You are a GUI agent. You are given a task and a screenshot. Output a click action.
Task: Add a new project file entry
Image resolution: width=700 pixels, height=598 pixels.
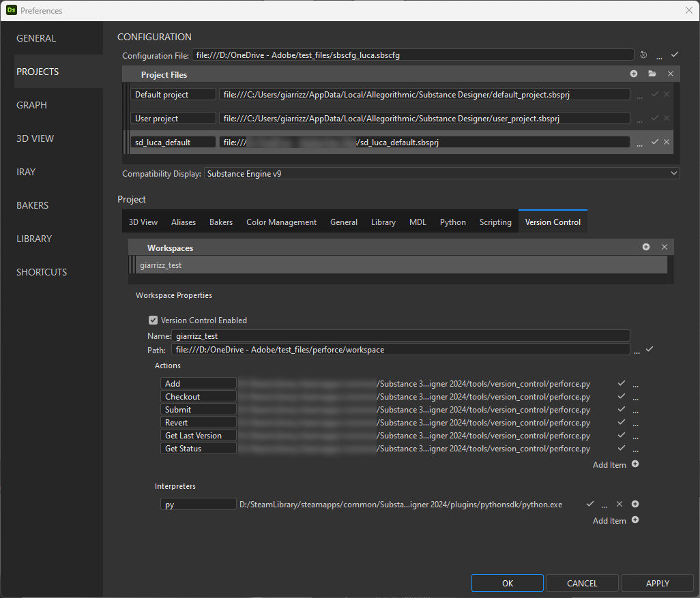634,74
